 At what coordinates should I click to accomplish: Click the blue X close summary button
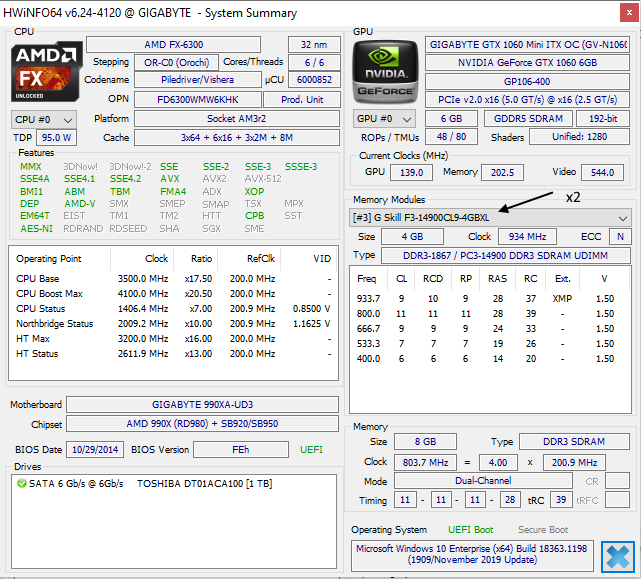tap(618, 557)
